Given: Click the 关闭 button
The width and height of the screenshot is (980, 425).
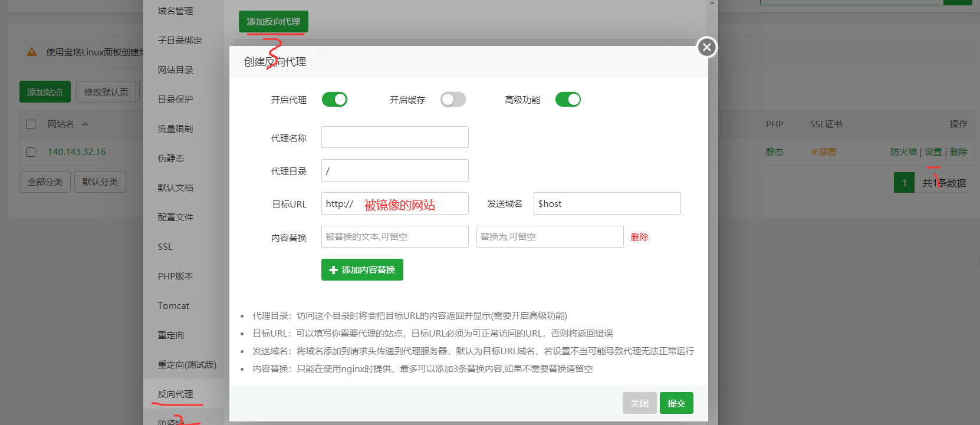Looking at the screenshot, I should click(640, 403).
